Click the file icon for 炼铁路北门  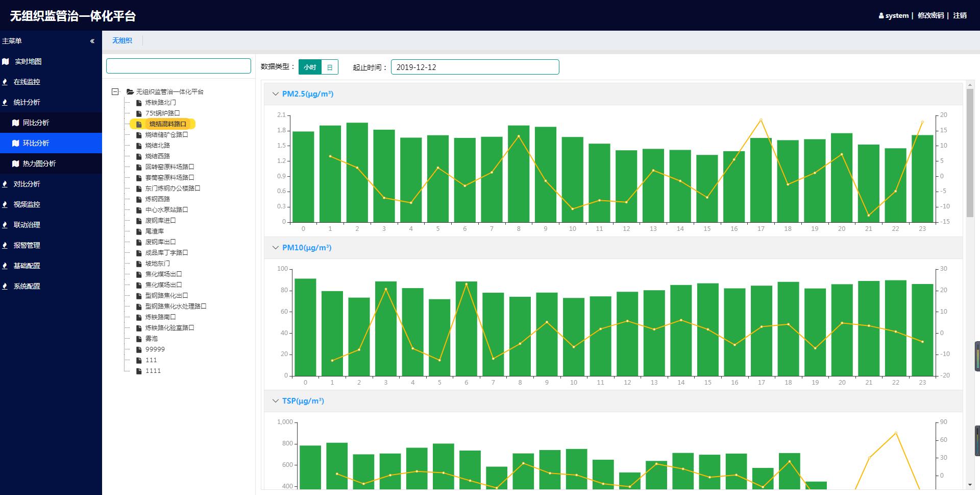point(139,103)
